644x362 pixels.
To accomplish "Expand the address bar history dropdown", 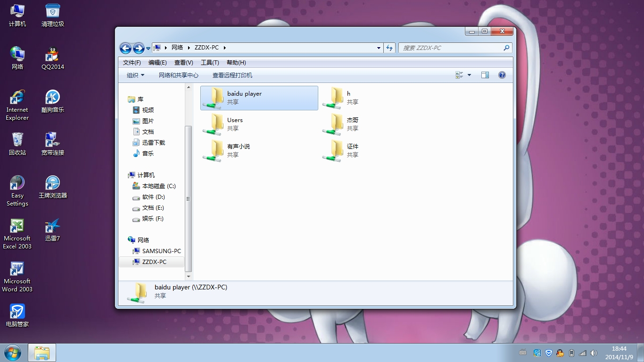I will (x=379, y=48).
